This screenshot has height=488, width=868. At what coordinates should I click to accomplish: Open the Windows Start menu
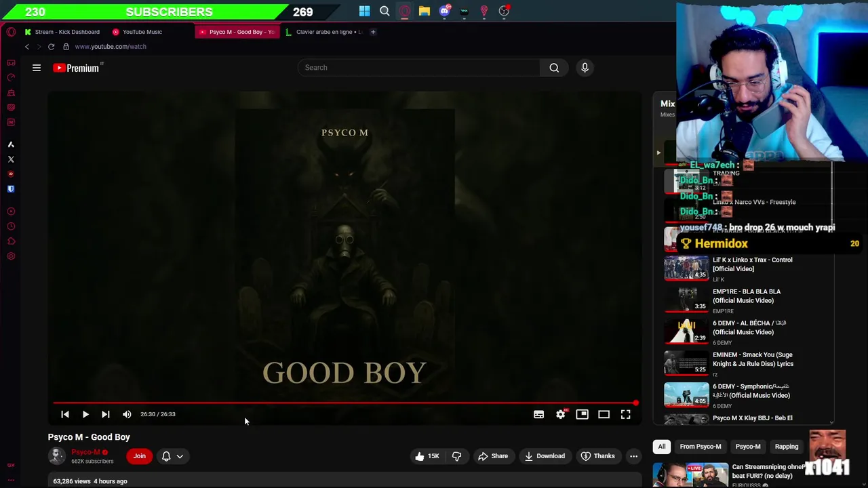point(364,11)
